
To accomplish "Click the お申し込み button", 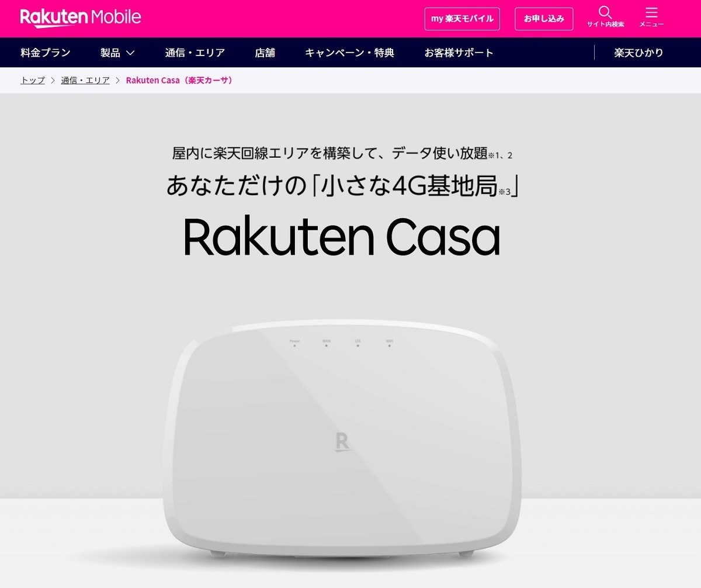I will point(544,19).
